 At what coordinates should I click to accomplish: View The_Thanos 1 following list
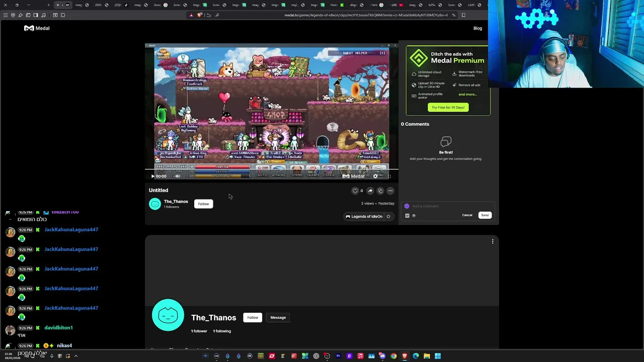click(222, 331)
